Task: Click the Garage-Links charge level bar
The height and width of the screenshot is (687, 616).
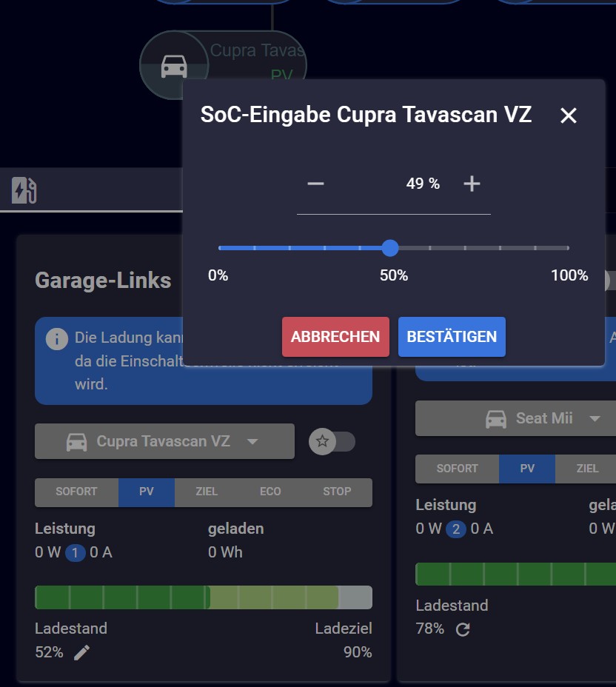Action: 204,597
